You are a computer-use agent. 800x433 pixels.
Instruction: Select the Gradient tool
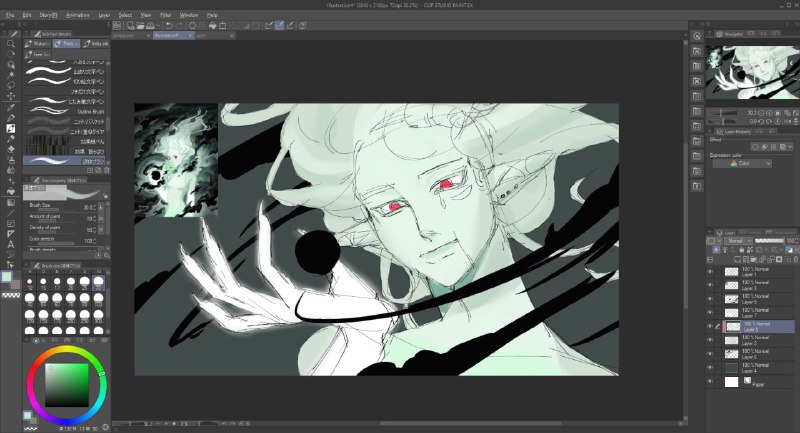11,202
